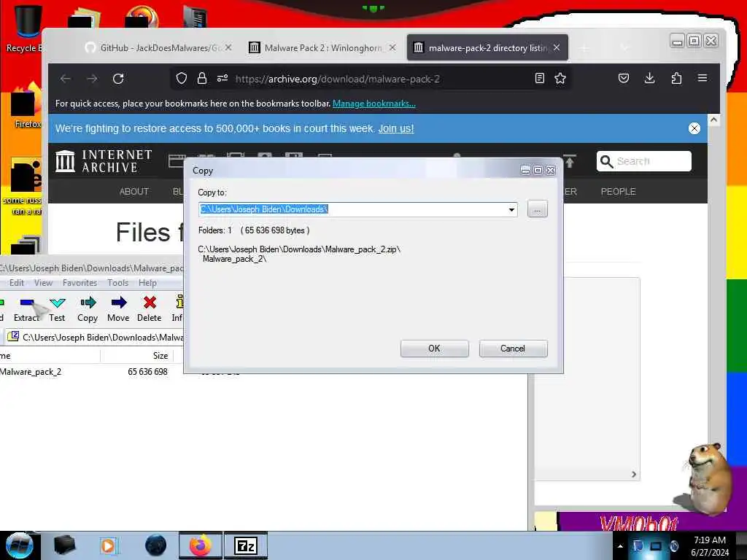Click the Manage bookmarks link
Viewport: 747px width, 560px height.
point(374,104)
